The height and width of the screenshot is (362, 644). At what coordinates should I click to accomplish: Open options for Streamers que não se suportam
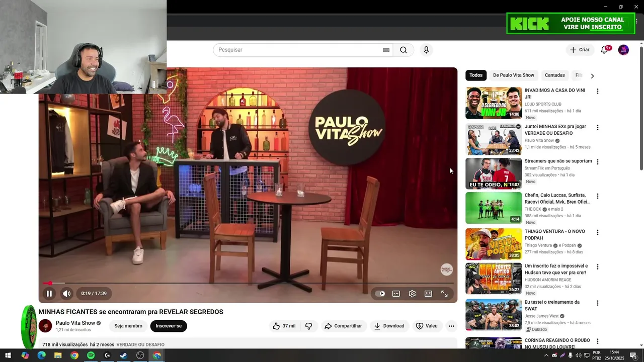point(598,162)
